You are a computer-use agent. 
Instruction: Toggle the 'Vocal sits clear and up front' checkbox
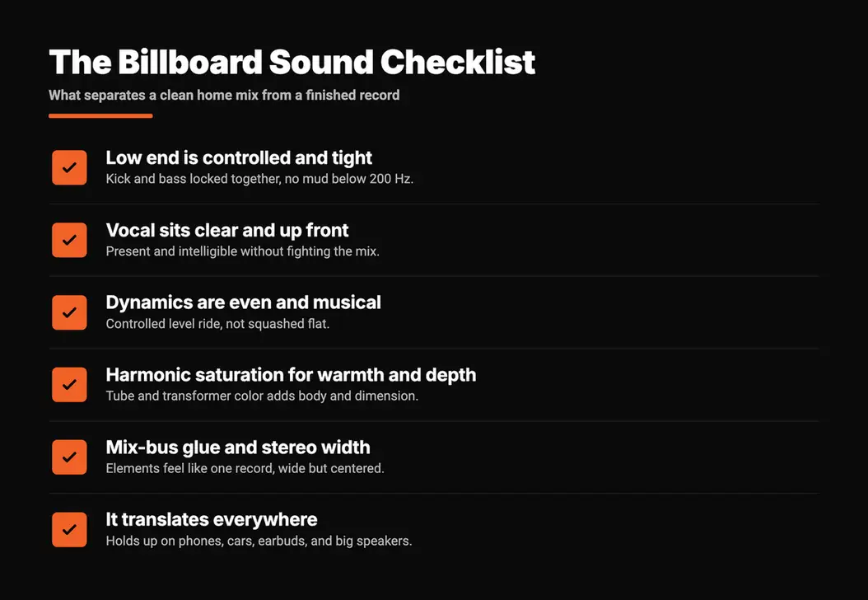(69, 240)
